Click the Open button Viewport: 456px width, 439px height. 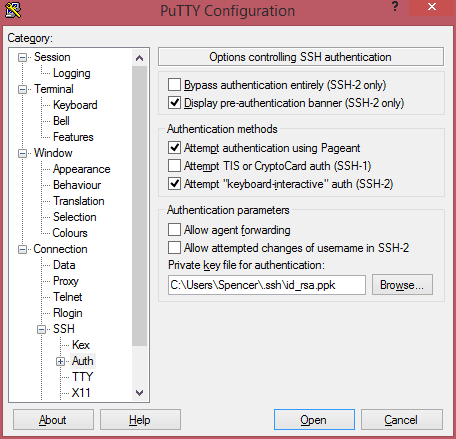point(314,420)
